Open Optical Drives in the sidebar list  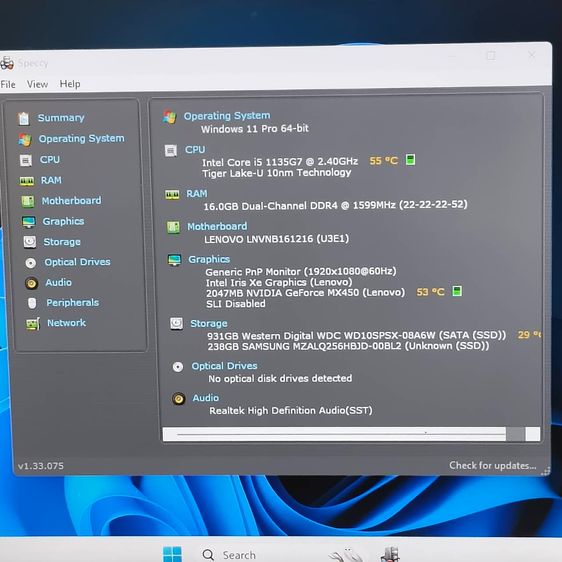pos(77,262)
